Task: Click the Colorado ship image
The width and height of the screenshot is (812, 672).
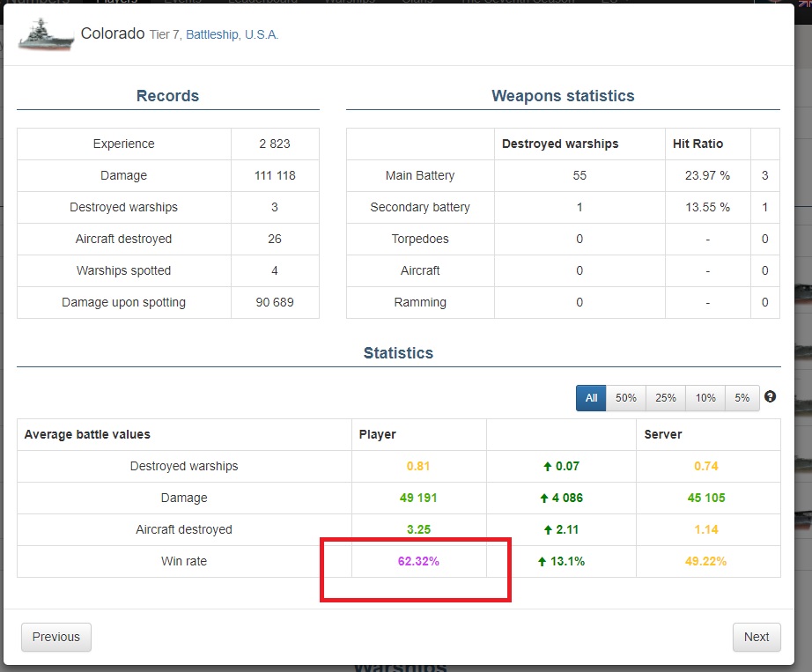Action: [x=46, y=34]
